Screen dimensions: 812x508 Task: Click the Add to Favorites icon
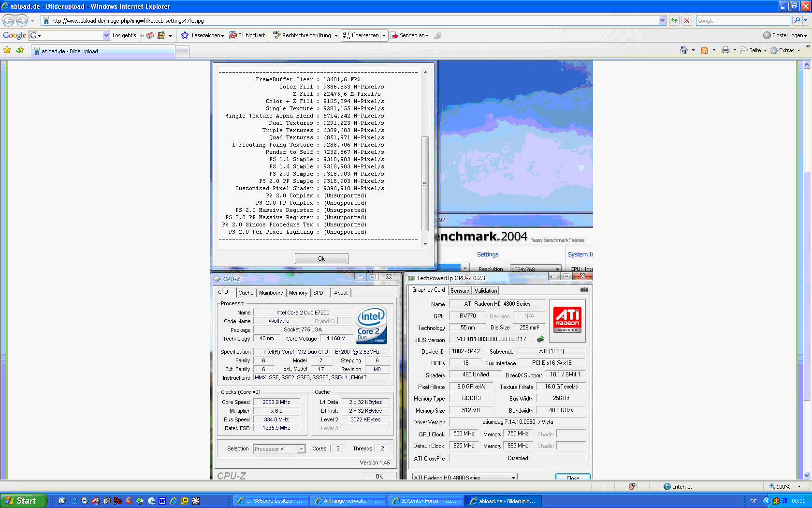pos(20,50)
